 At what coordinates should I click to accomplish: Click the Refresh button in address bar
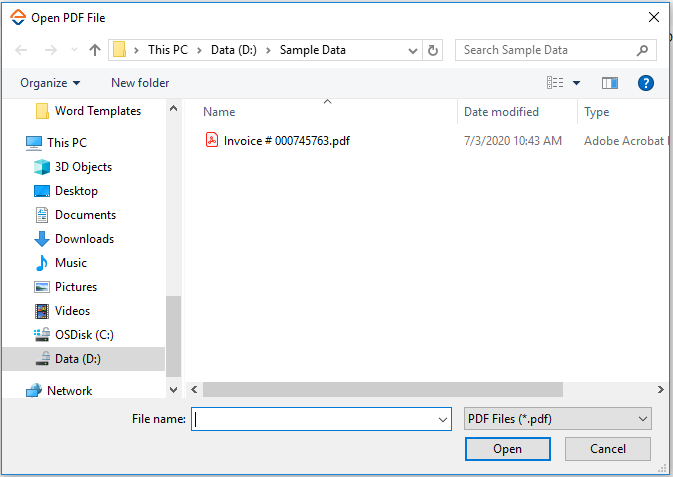click(x=433, y=50)
